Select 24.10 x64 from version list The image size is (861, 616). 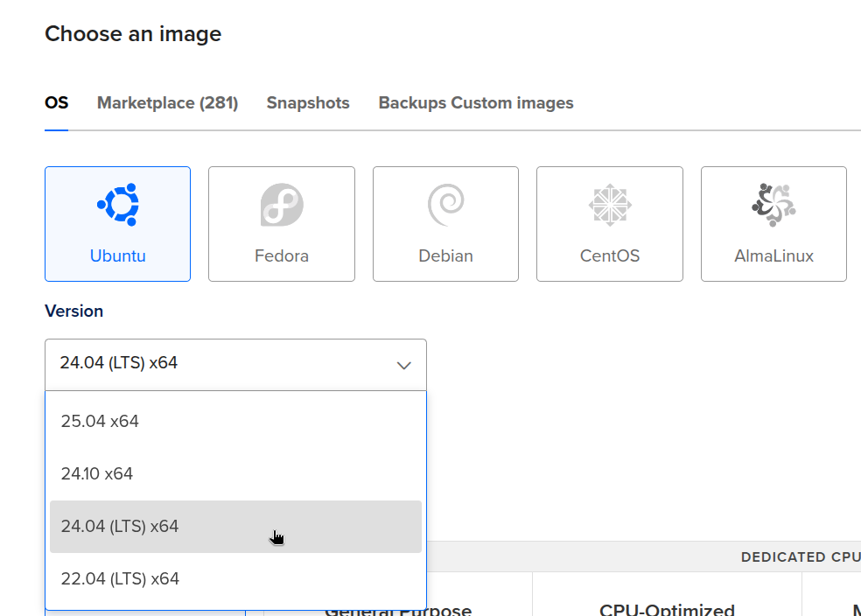pos(235,473)
